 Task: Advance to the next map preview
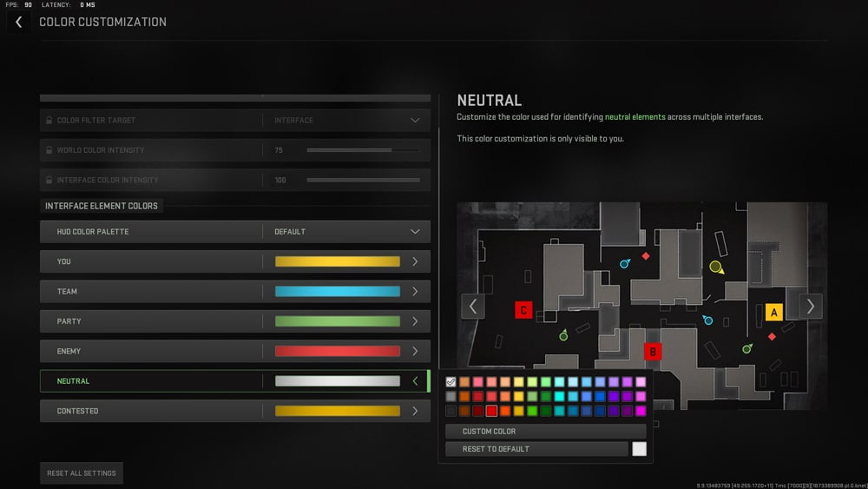click(811, 306)
